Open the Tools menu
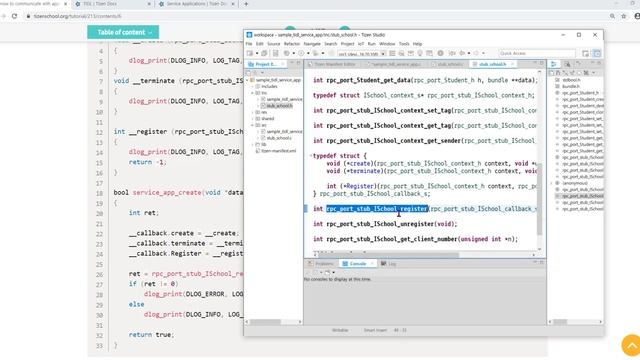The height and width of the screenshot is (360, 640). 404,44
